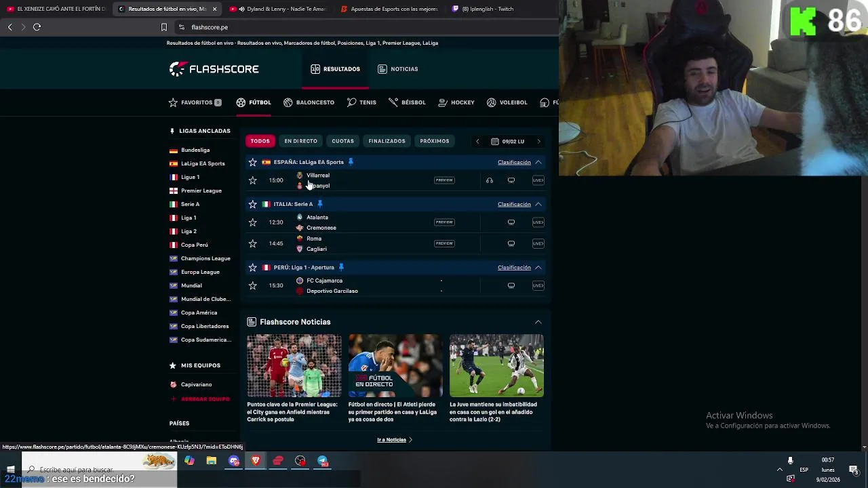
Task: Open Copilot from the taskbar
Action: coord(189,461)
